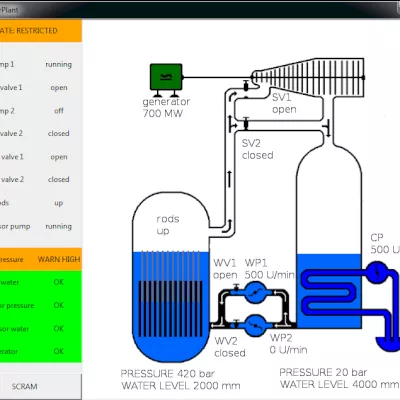This screenshot has width=400, height=400.
Task: Click the WV2 water valve symbol
Action: (236, 324)
